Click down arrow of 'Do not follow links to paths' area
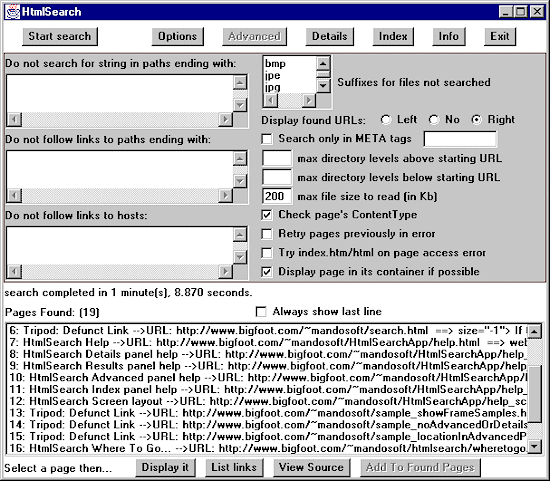The image size is (551, 482). 240,181
